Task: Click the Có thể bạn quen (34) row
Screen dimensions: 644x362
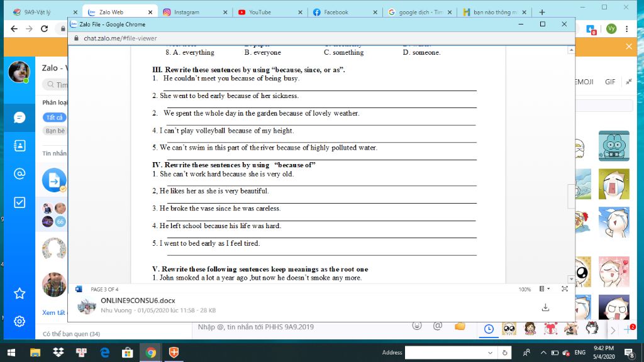Action: tap(71, 334)
